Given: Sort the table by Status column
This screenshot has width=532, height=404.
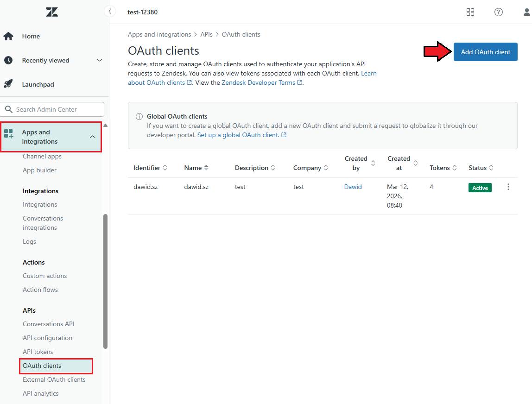Looking at the screenshot, I should [x=481, y=168].
